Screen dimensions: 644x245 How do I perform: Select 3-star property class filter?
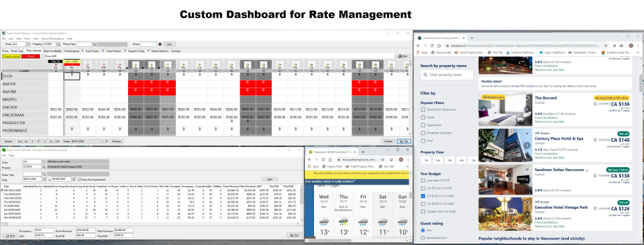coord(449,160)
